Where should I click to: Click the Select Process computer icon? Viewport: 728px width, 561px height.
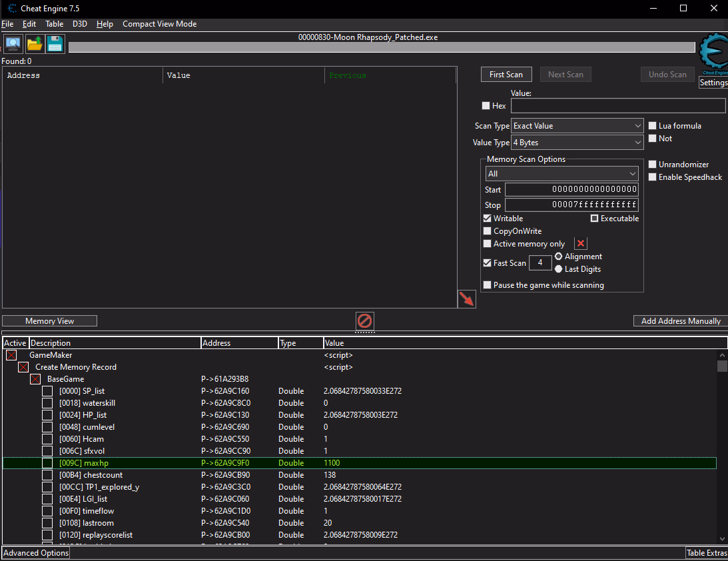pyautogui.click(x=13, y=44)
